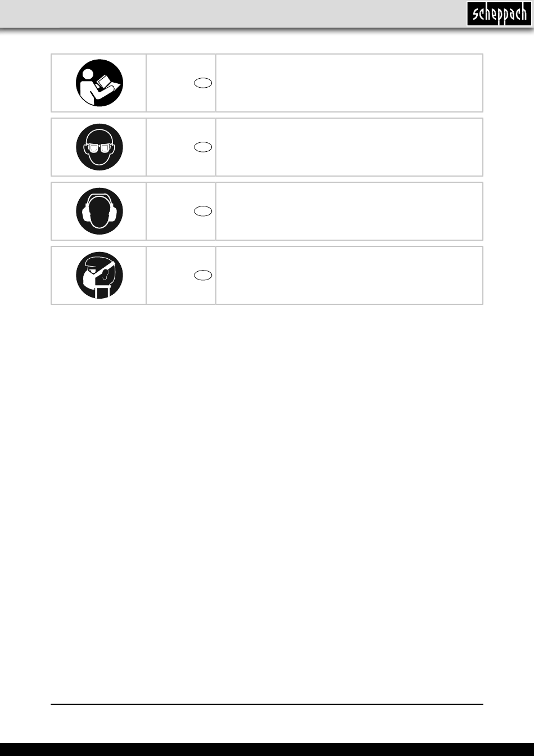Click the oval beside the manual symbol
This screenshot has height=756, width=534.
point(203,83)
